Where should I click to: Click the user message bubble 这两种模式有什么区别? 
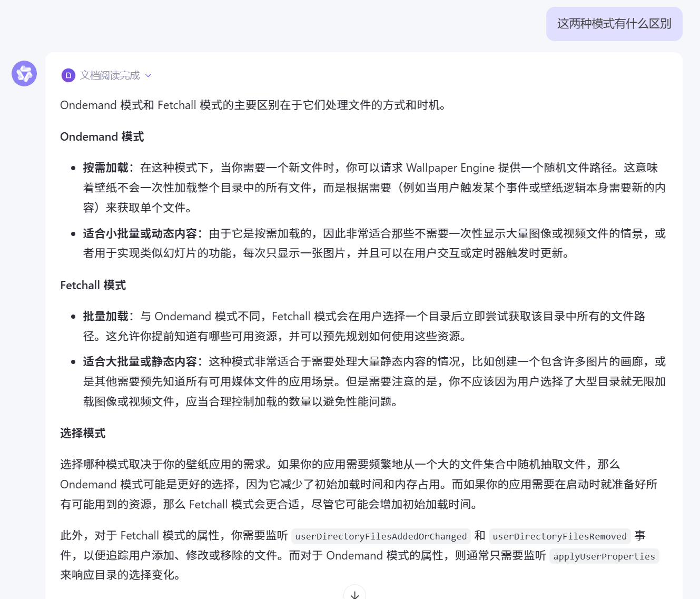click(x=614, y=24)
